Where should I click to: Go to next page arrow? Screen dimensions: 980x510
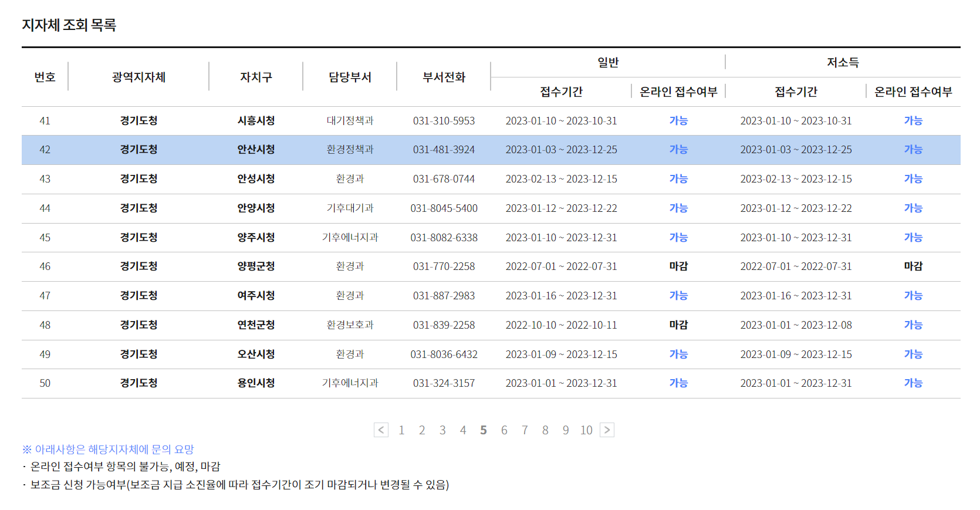click(607, 430)
